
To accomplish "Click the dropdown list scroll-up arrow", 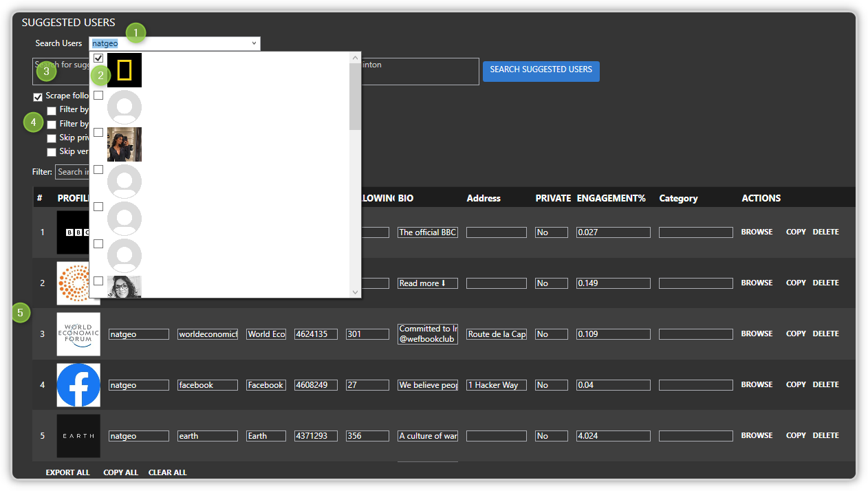I will (x=356, y=58).
